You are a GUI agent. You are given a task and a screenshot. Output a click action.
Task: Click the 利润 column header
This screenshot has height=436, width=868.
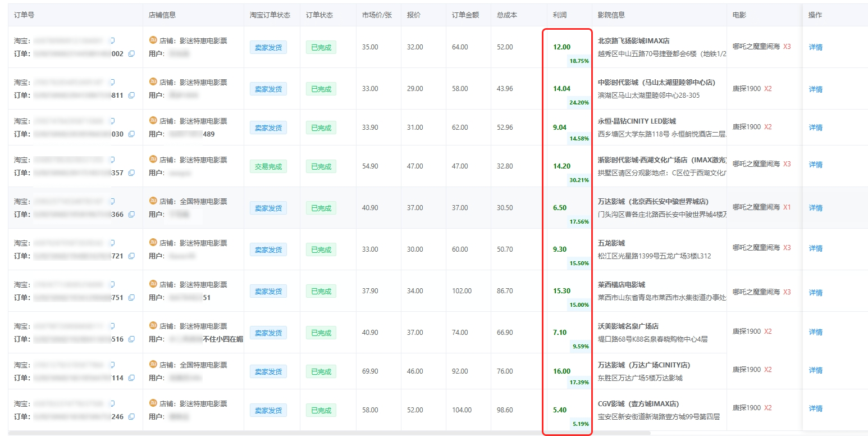coord(560,15)
